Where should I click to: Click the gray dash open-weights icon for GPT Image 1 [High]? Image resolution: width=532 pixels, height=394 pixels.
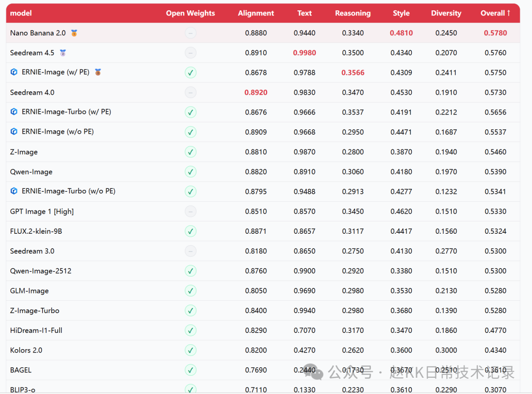190,211
